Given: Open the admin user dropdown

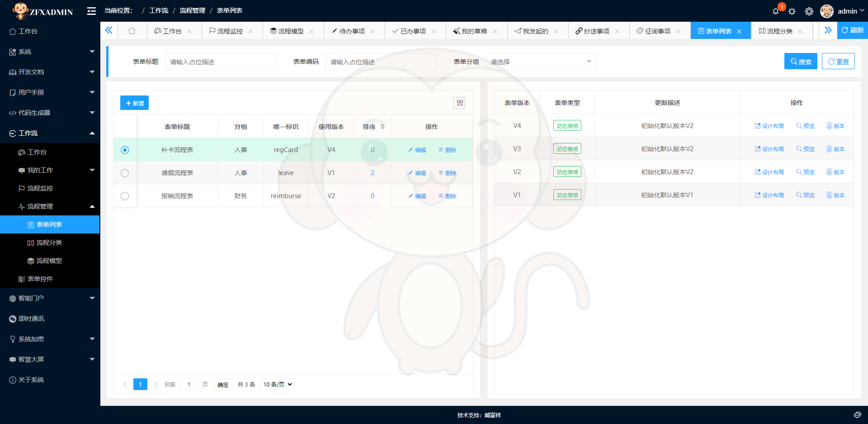Looking at the screenshot, I should point(850,11).
